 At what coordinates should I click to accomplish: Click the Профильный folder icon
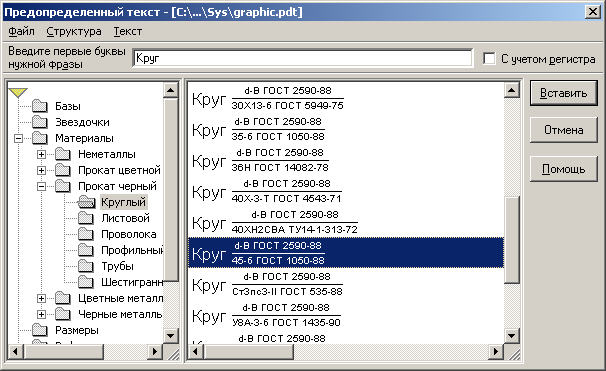[86, 250]
